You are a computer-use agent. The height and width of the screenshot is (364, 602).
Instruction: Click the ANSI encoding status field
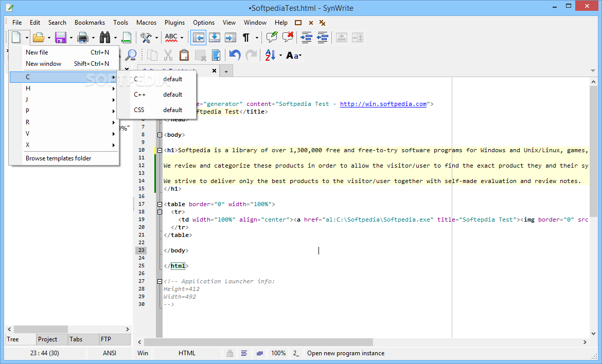(x=110, y=353)
